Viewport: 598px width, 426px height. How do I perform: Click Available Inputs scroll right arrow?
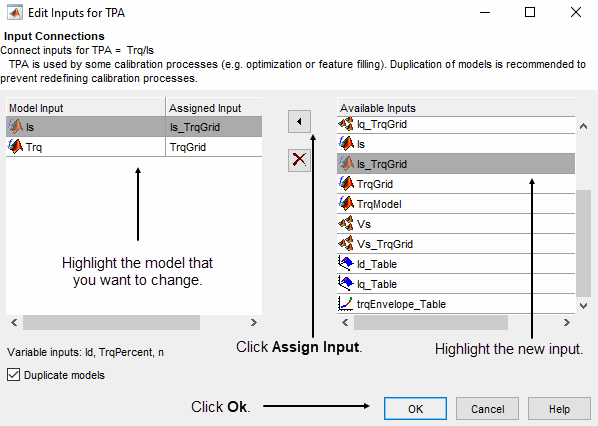(x=567, y=323)
